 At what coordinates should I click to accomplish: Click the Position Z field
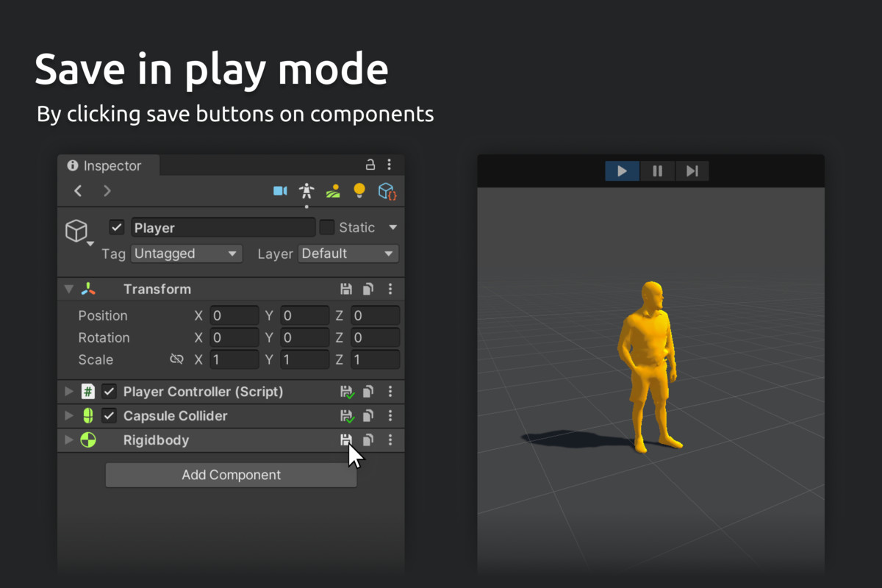376,316
